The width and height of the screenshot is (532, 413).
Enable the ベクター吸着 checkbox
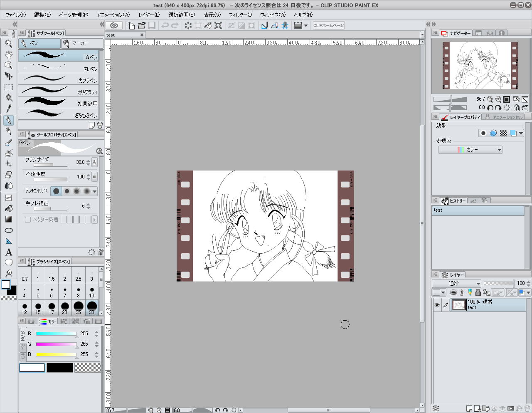[x=28, y=220]
